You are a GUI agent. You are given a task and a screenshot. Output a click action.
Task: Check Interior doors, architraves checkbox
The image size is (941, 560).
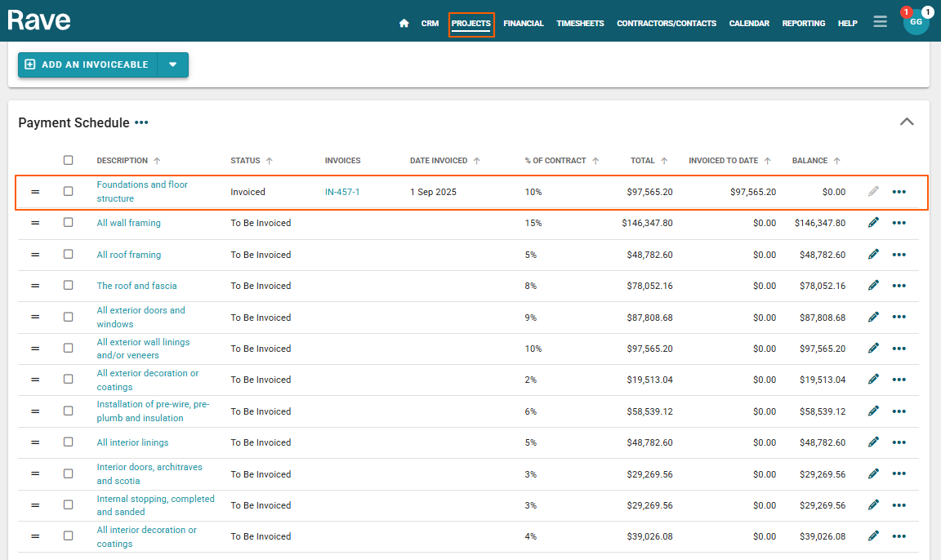click(69, 473)
